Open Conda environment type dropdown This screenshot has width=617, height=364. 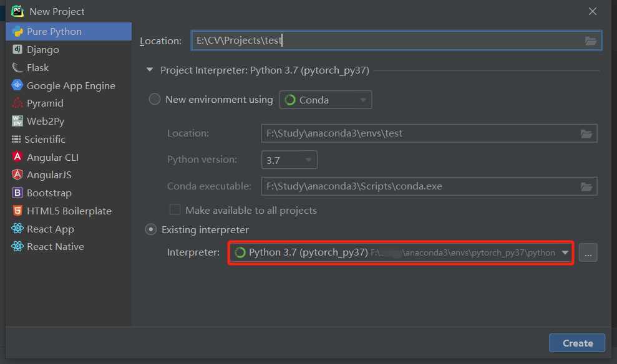(326, 100)
